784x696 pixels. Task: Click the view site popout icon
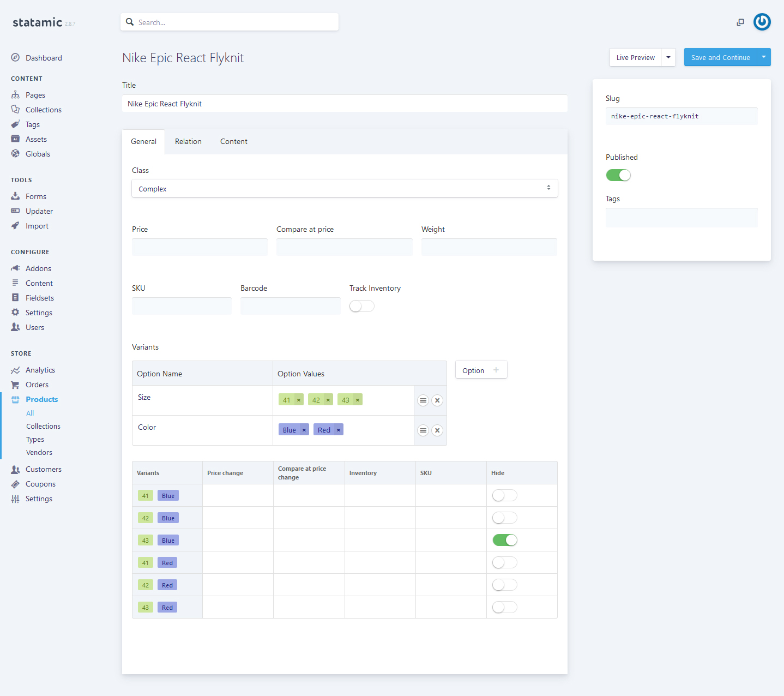click(x=740, y=22)
